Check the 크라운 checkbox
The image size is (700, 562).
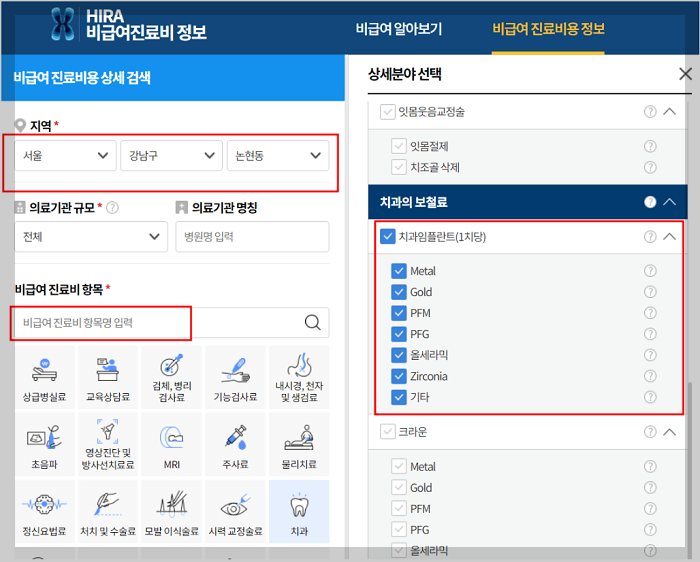pos(388,432)
